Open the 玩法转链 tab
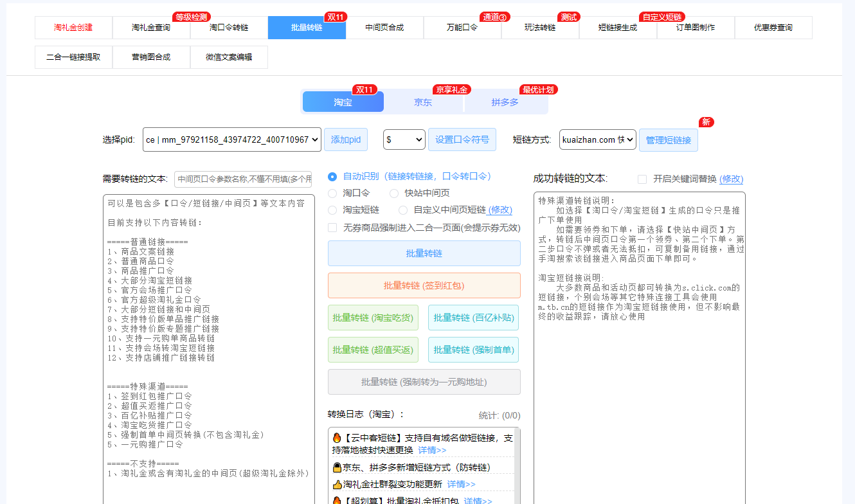 540,28
